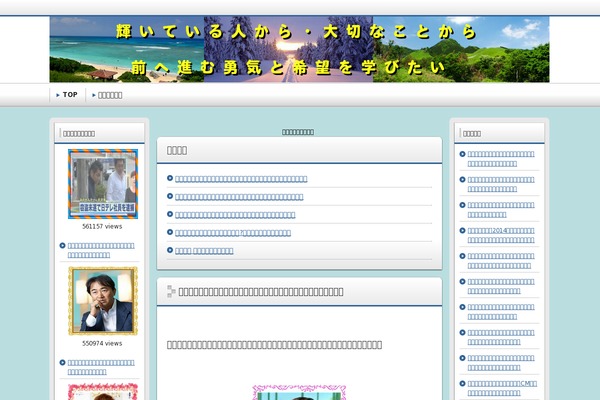Click bullet icon of fifth center list link
Image resolution: width=600 pixels, height=400 pixels.
coord(170,250)
